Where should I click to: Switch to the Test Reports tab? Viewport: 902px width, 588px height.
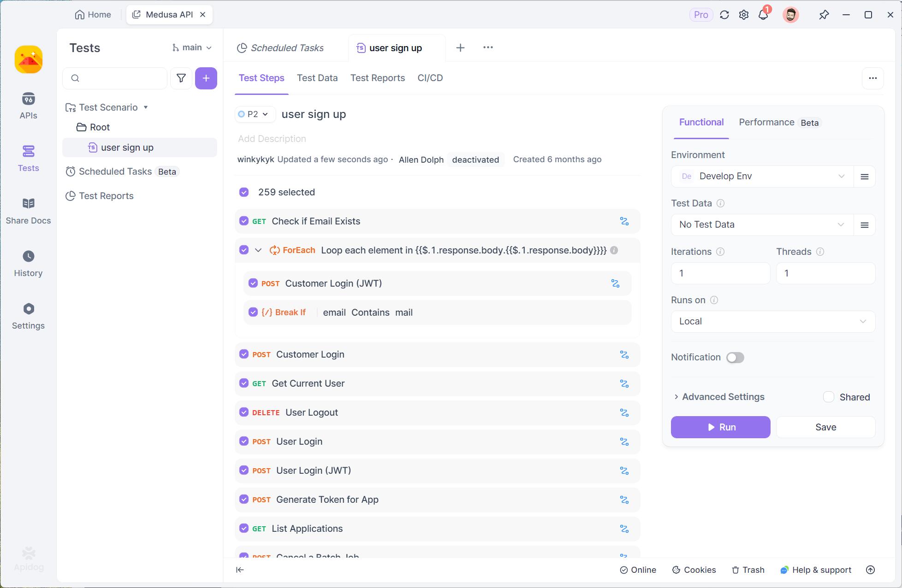tap(377, 78)
